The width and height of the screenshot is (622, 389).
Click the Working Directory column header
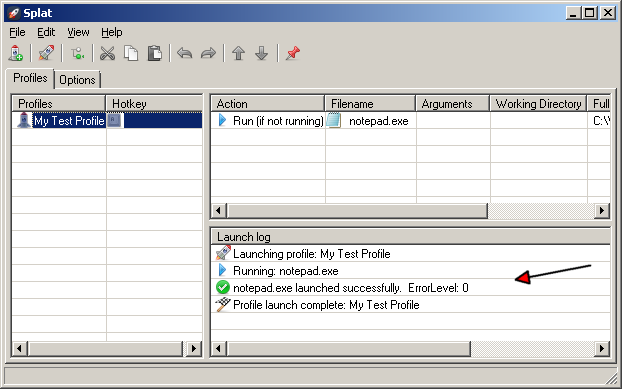[538, 103]
